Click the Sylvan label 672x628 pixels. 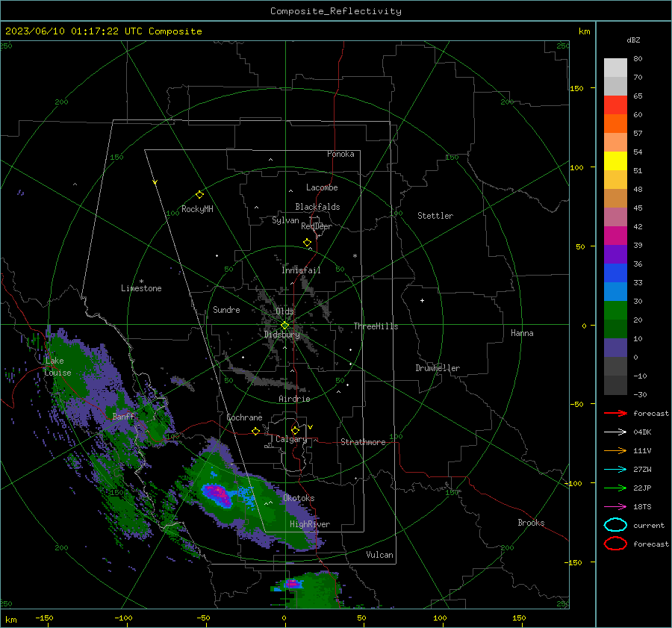pos(285,220)
